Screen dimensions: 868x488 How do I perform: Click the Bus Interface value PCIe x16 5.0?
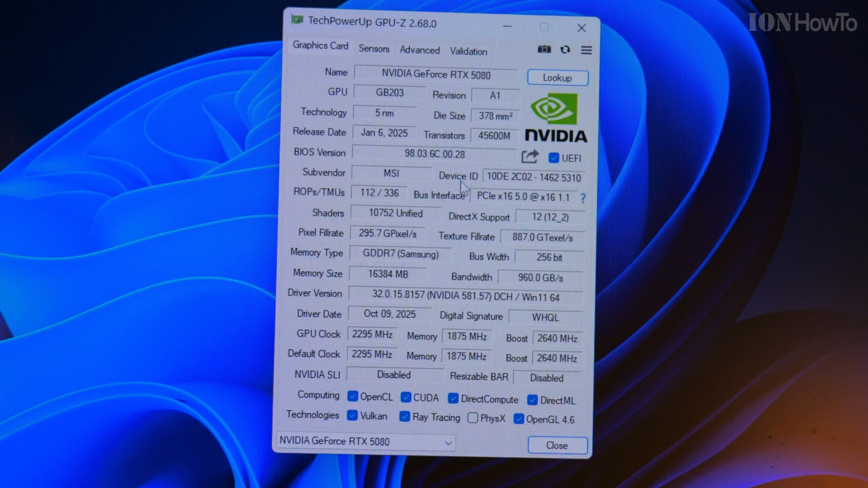[523, 197]
